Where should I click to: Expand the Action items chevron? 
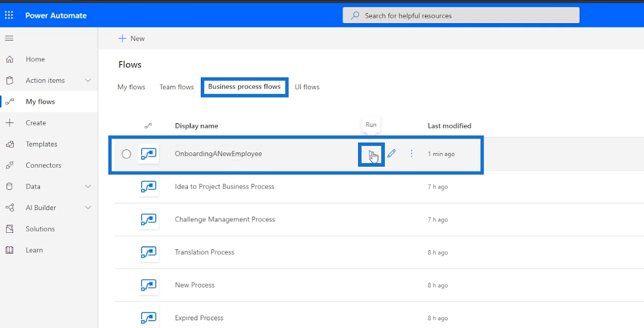point(88,80)
